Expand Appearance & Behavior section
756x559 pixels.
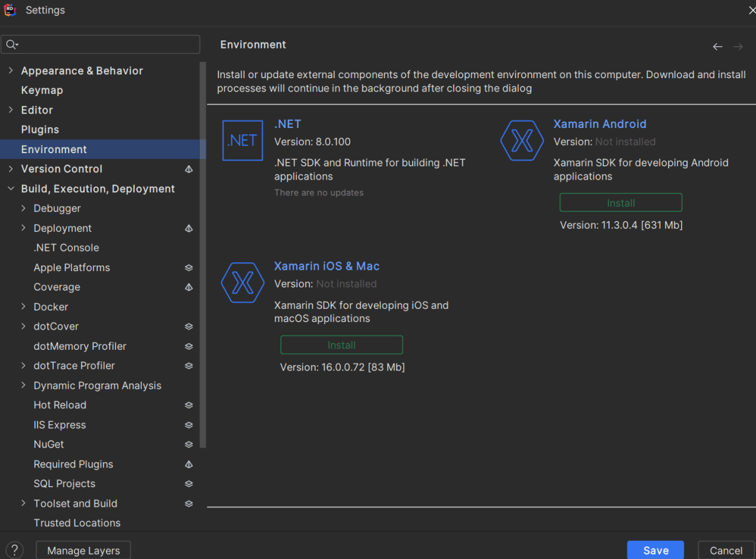click(x=10, y=71)
